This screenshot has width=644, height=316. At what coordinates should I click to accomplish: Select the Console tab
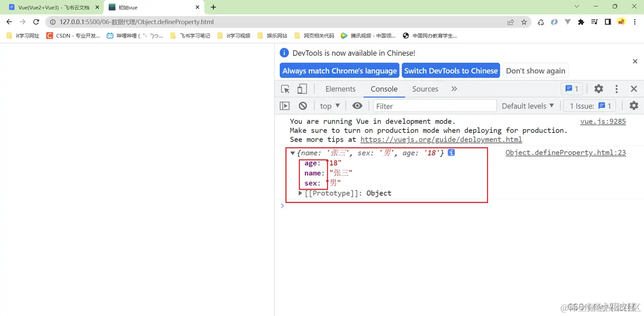(x=384, y=89)
